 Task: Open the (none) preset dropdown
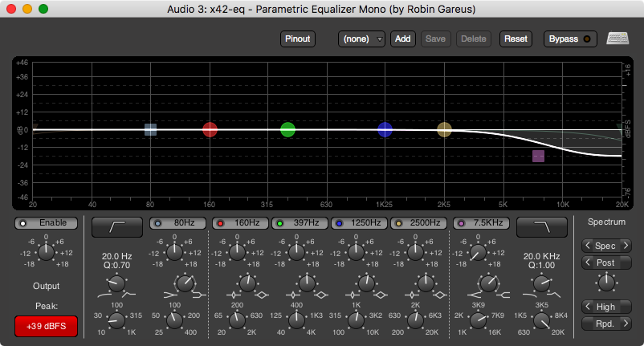click(x=362, y=39)
